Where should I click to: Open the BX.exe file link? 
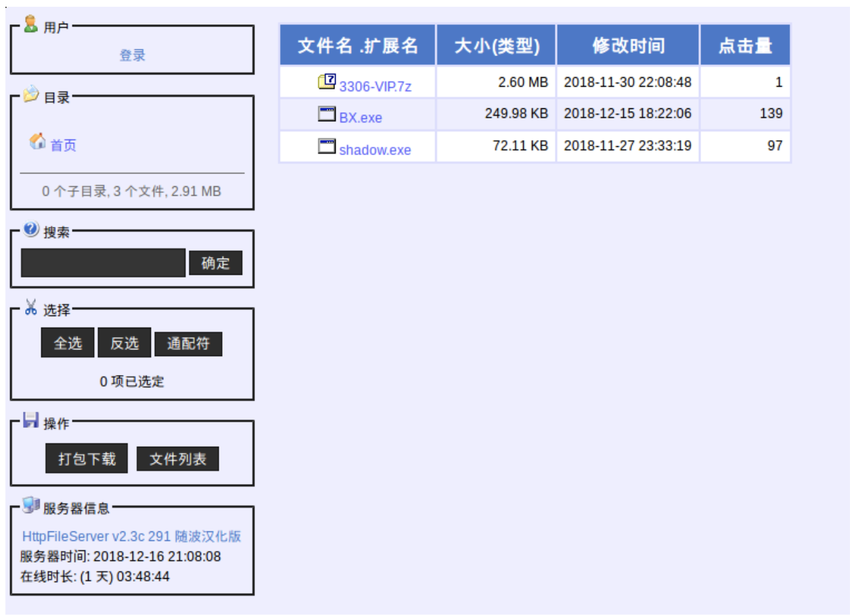[361, 118]
